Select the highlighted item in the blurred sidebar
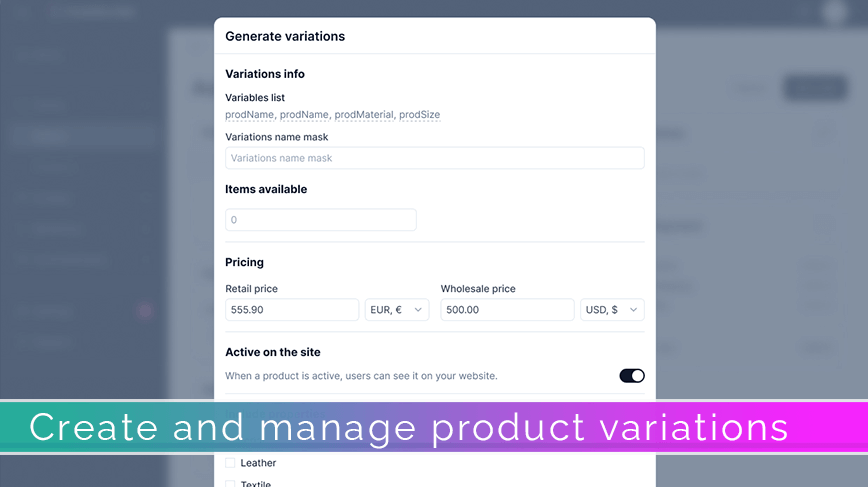This screenshot has height=487, width=868. (82, 136)
